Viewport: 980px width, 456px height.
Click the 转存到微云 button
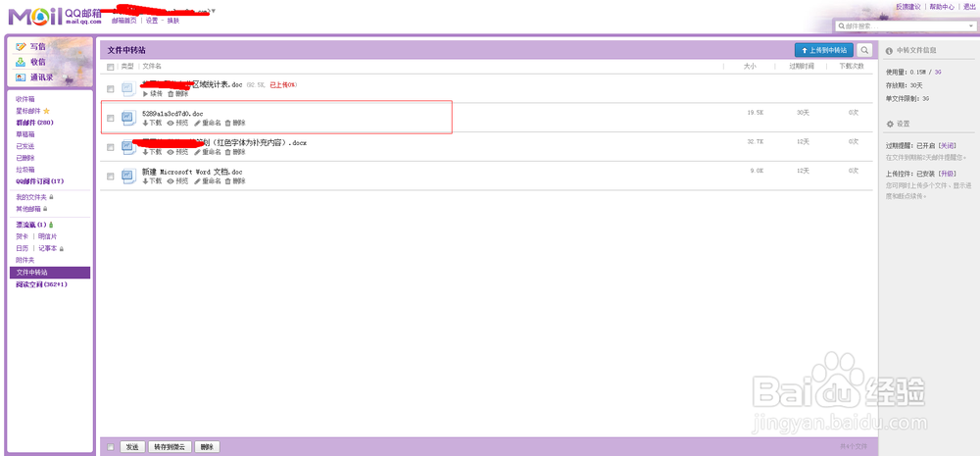(x=170, y=446)
